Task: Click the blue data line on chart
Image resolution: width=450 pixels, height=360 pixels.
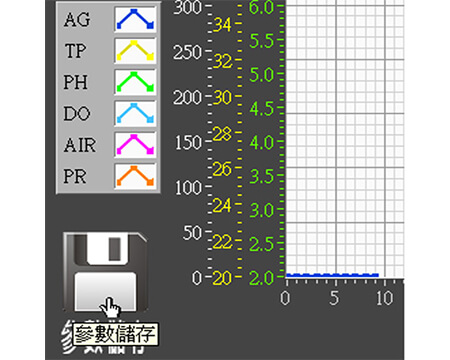Action: pos(332,275)
